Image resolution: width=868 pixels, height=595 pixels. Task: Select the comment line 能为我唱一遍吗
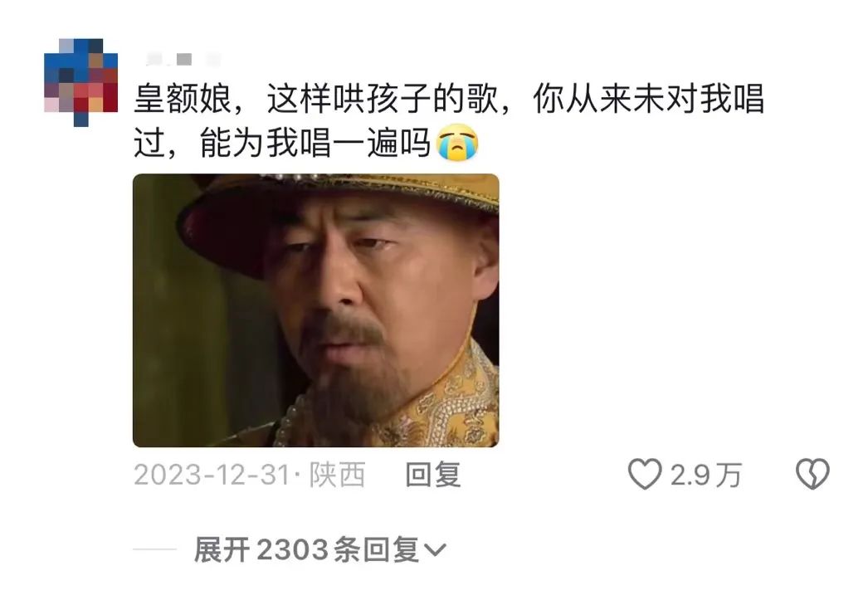coord(315,143)
